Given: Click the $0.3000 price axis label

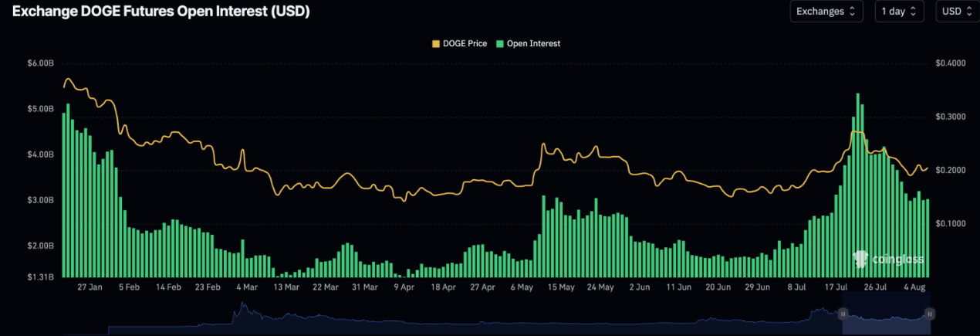Looking at the screenshot, I should [950, 117].
